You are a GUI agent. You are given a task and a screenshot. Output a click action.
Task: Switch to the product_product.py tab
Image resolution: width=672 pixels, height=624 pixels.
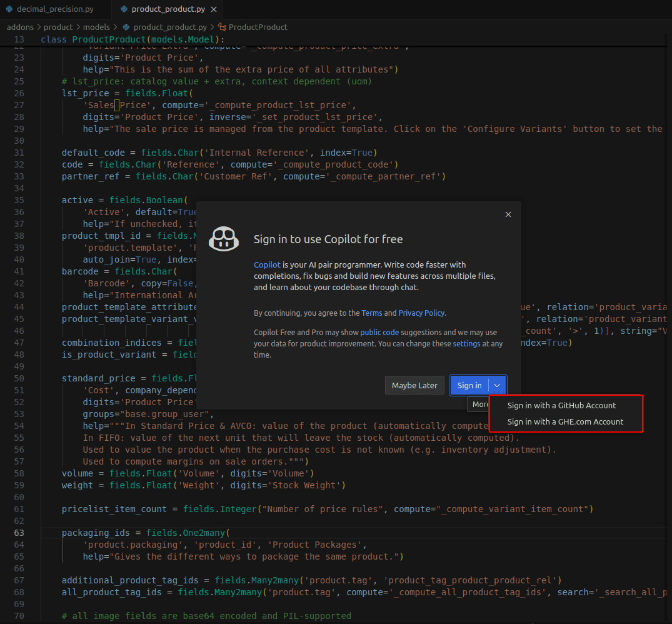coord(168,9)
